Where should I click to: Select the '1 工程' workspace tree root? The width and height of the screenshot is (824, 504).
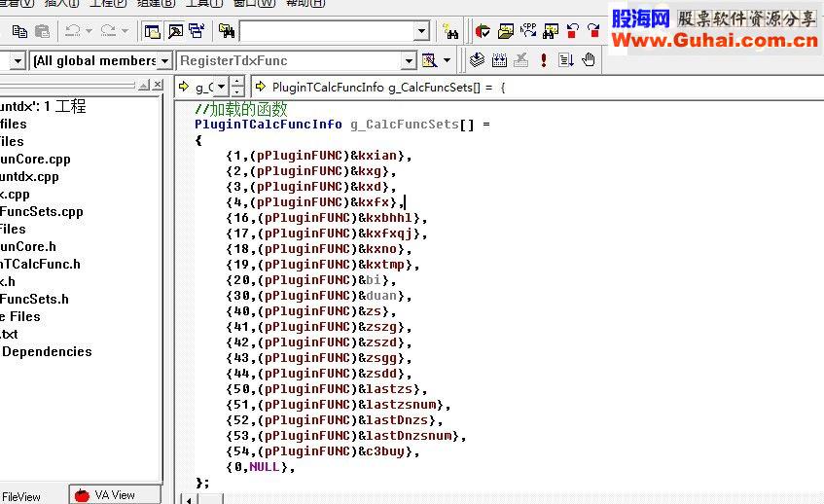(x=43, y=107)
